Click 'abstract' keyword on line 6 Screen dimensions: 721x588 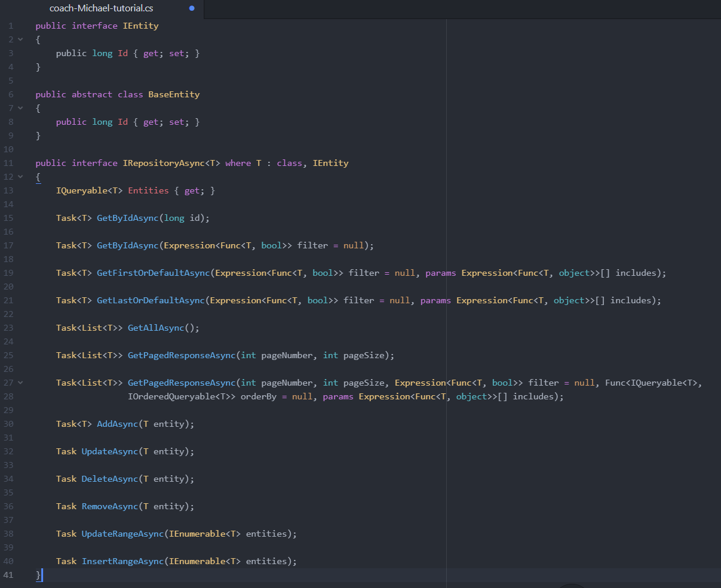[92, 94]
